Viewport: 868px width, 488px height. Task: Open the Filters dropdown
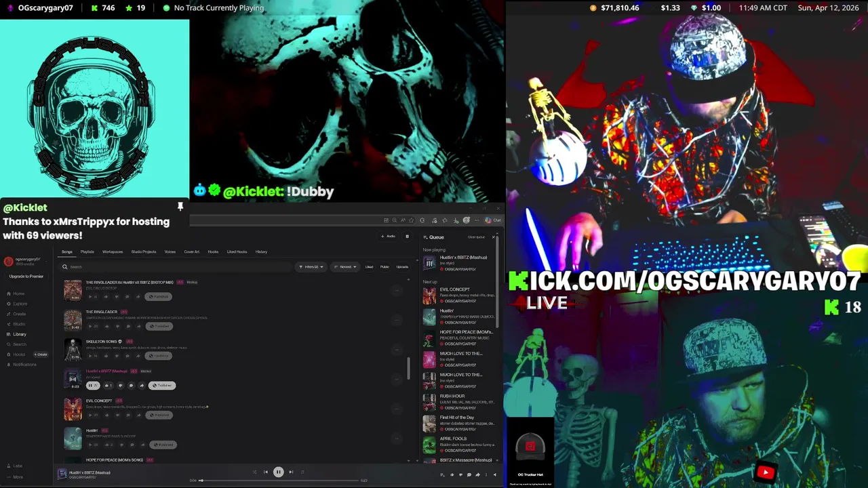[x=311, y=267]
